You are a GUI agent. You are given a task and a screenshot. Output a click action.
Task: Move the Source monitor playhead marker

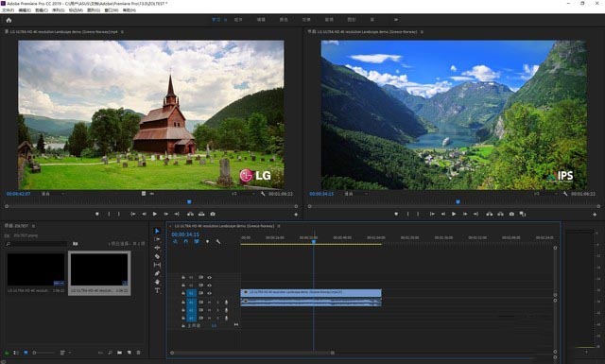click(189, 202)
